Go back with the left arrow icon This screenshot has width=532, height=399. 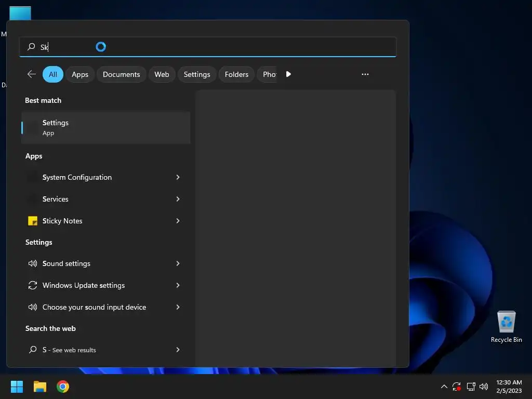(32, 74)
